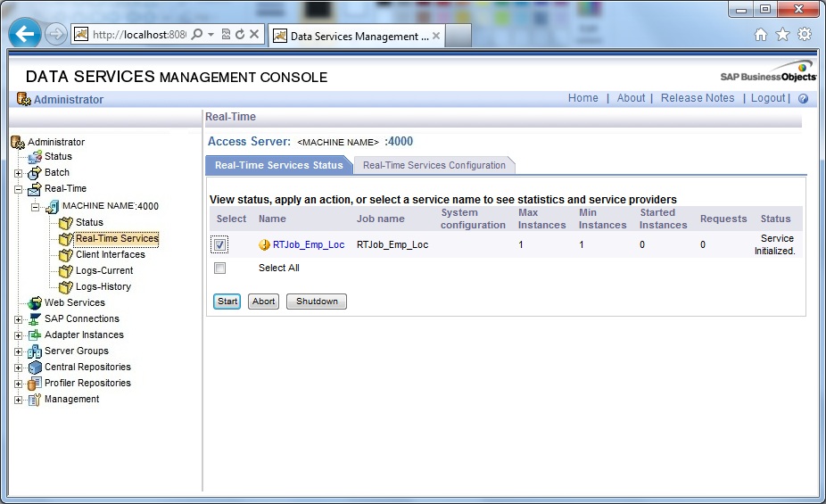Select the Data Services Management browser tab
826x504 pixels.
[357, 36]
